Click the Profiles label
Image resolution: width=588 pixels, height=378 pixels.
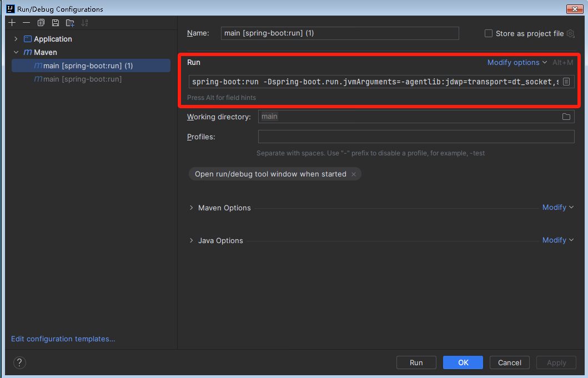pyautogui.click(x=201, y=137)
